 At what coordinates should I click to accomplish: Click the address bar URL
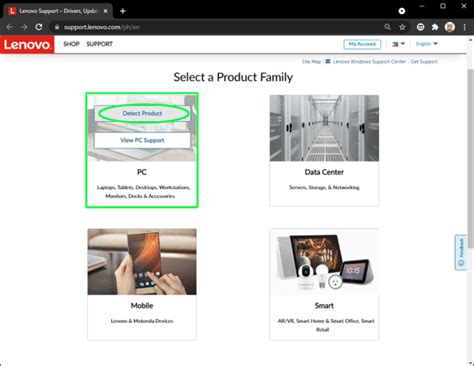[x=102, y=27]
